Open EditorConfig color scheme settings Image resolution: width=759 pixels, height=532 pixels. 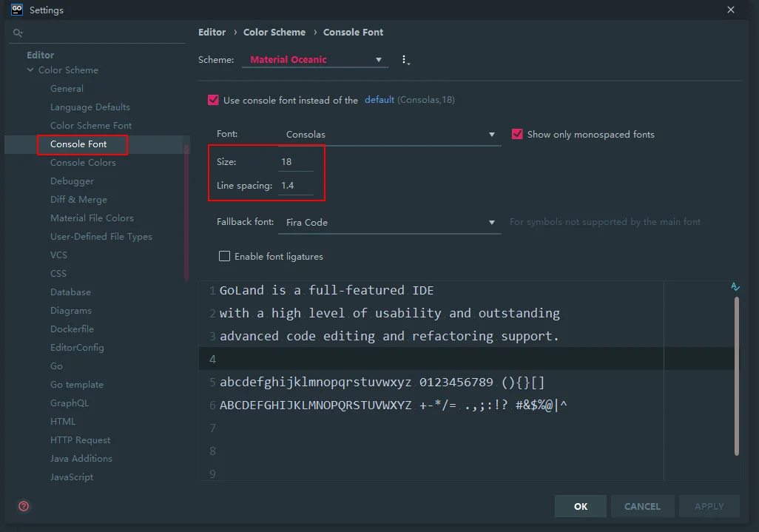click(77, 348)
